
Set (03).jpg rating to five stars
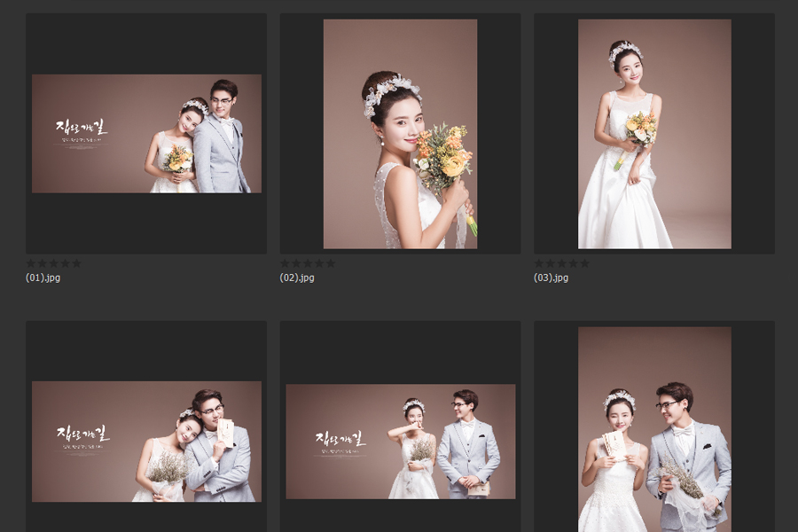click(x=584, y=263)
